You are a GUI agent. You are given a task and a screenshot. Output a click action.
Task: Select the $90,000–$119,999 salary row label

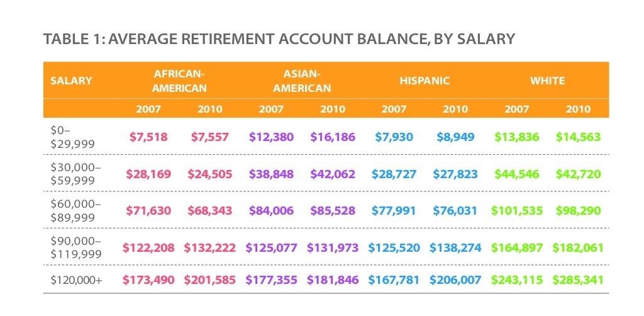click(x=77, y=247)
